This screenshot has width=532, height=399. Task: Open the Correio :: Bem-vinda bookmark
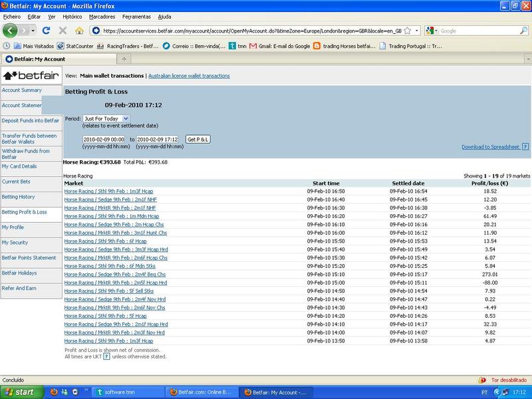194,46
